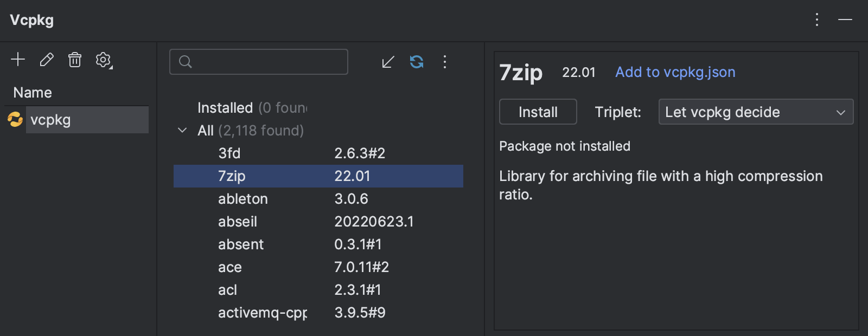Image resolution: width=868 pixels, height=336 pixels.
Task: Open package list more options menu
Action: pyautogui.click(x=445, y=62)
